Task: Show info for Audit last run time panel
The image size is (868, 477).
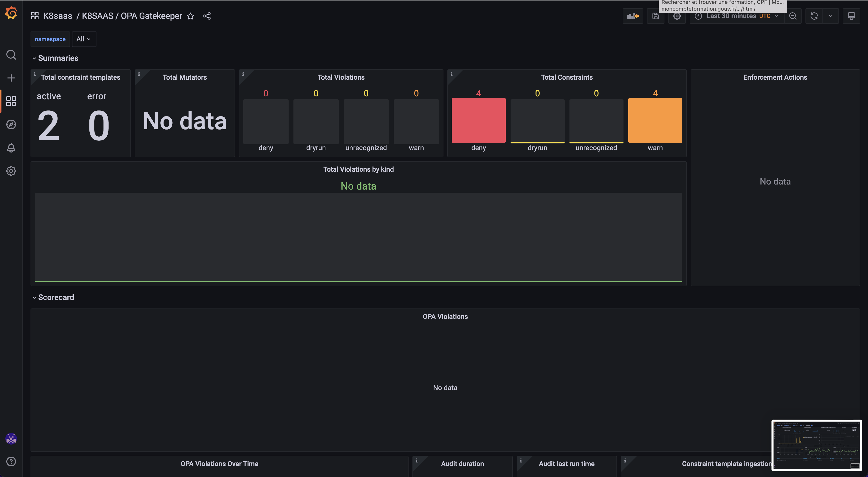Action: pyautogui.click(x=521, y=460)
